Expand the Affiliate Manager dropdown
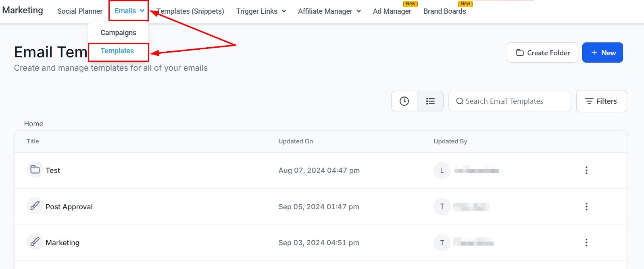Viewport: 644px width, 269px height. click(329, 11)
